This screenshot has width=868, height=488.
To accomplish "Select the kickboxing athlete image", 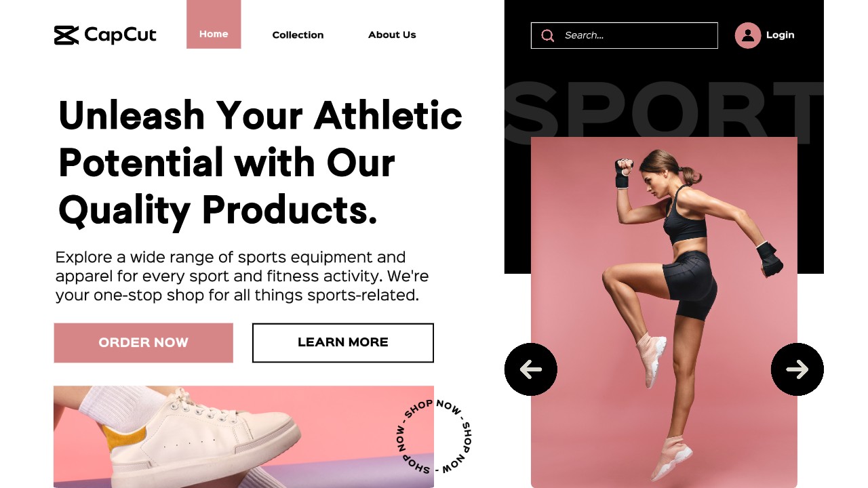I will point(664,312).
